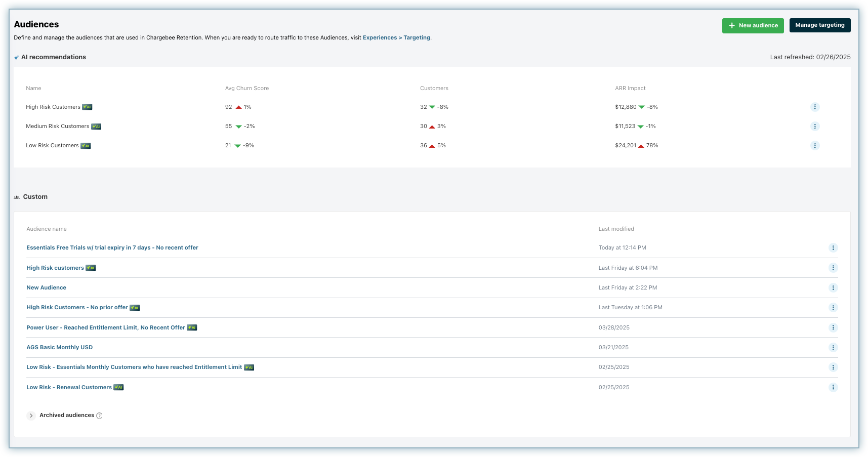Open Low Risk - Renewal Customers audience
Viewport: 868px width, 457px height.
pos(69,387)
